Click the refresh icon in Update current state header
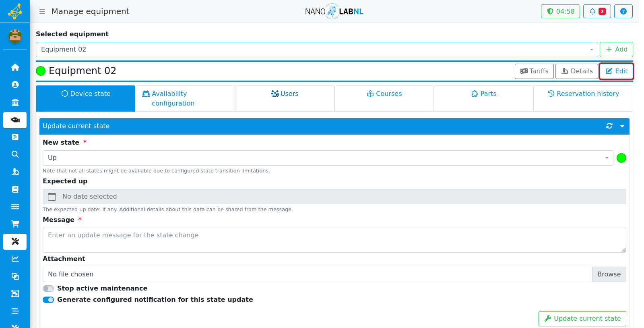The width and height of the screenshot is (644, 328). pyautogui.click(x=609, y=126)
